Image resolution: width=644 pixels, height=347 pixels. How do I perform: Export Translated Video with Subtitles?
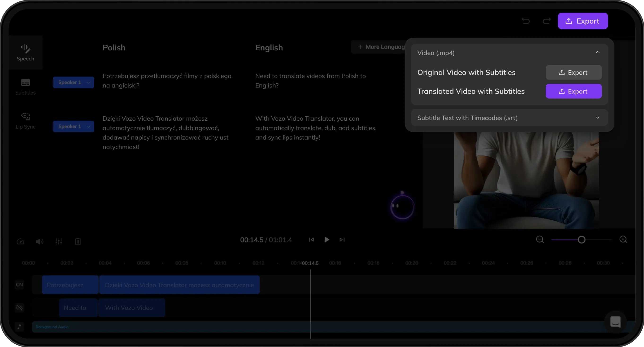(574, 91)
